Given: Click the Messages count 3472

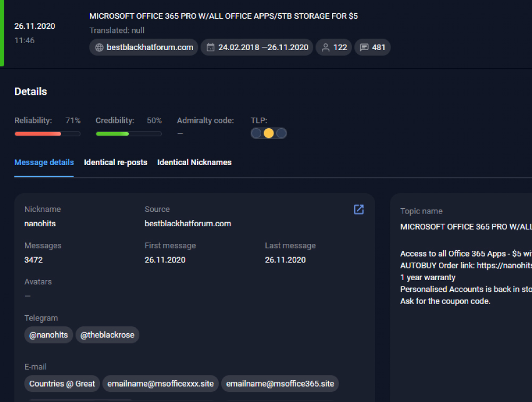Looking at the screenshot, I should pyautogui.click(x=34, y=260).
